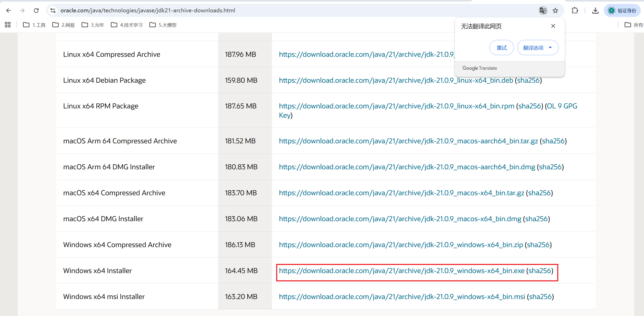Open sha256 link for Windows x64 msi

[x=540, y=297]
